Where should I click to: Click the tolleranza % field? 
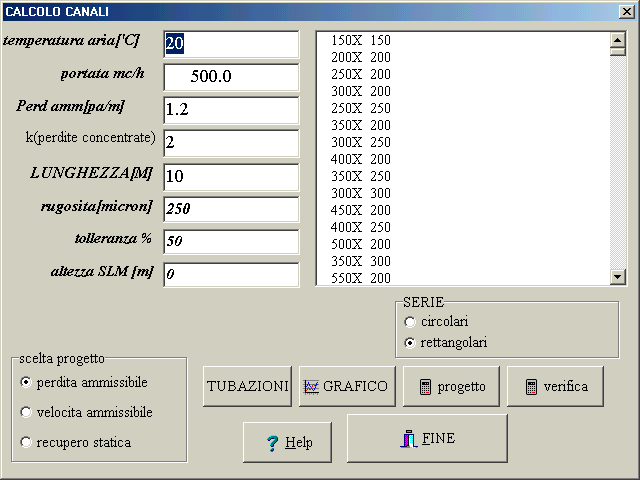click(x=231, y=242)
